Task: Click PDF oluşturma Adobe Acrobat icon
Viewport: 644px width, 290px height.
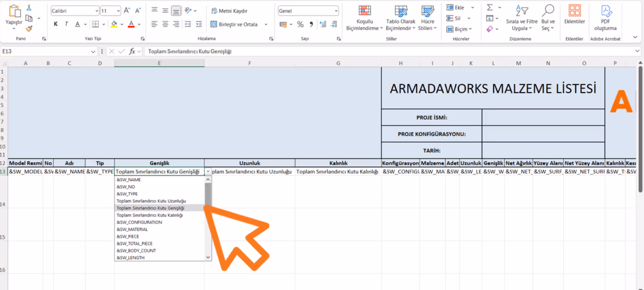Action: point(605,18)
